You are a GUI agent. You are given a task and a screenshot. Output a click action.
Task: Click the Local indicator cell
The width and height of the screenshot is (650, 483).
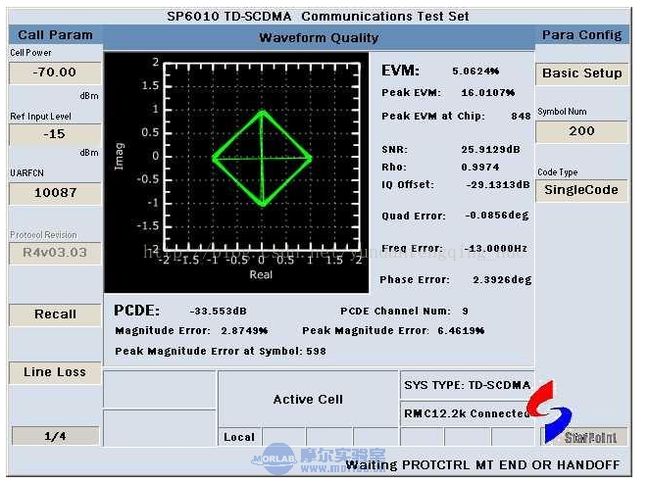(240, 437)
